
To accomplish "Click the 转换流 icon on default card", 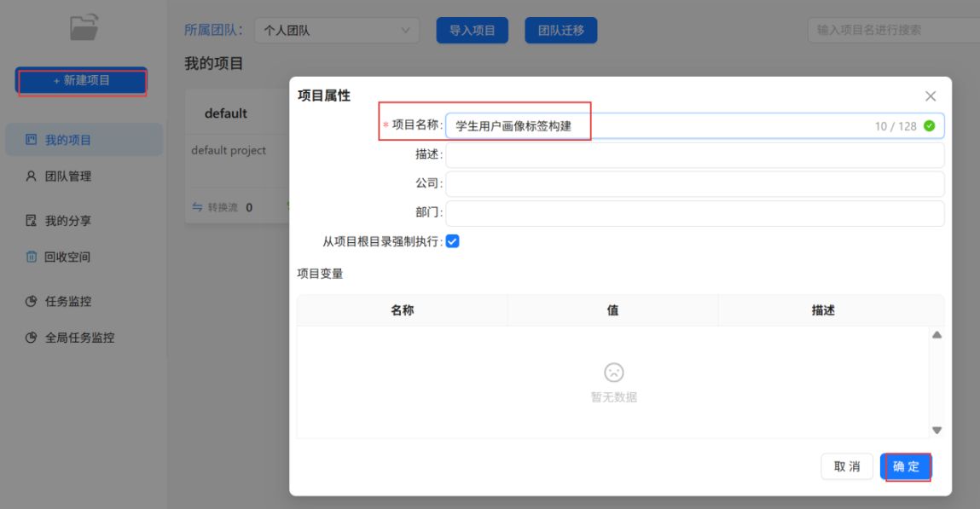I will (x=198, y=207).
